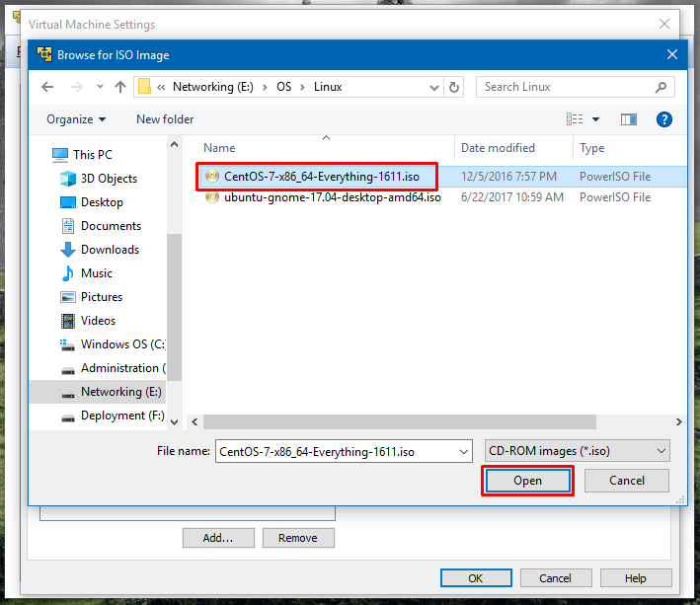Click Networking (E:) in address breadcrumb
700x605 pixels.
(213, 87)
